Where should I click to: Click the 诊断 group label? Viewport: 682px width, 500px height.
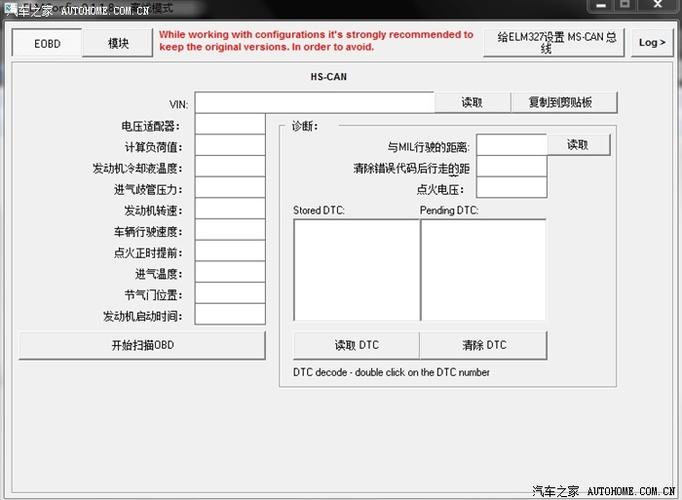(x=305, y=126)
